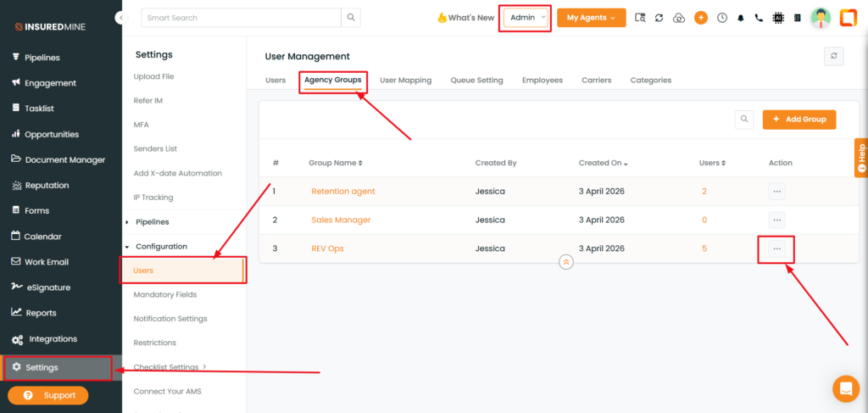Refresh User Management with reload icon
The width and height of the screenshot is (868, 413).
click(x=834, y=56)
